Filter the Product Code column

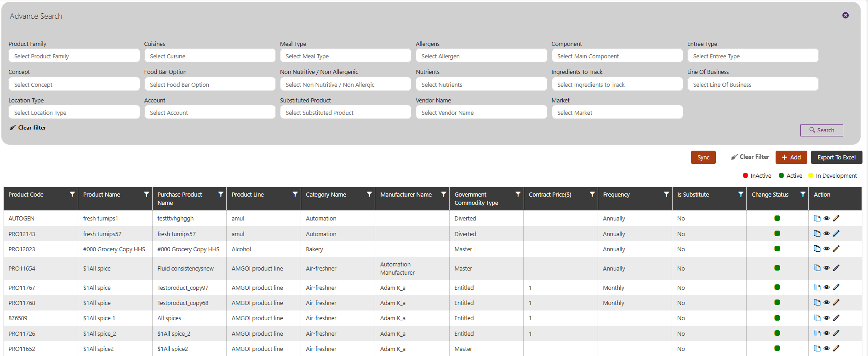(x=72, y=194)
